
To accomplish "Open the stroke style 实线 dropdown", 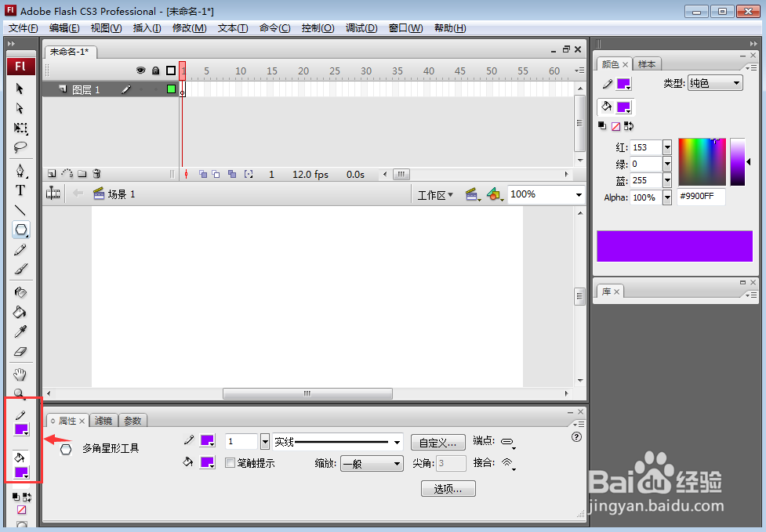I will tap(338, 442).
